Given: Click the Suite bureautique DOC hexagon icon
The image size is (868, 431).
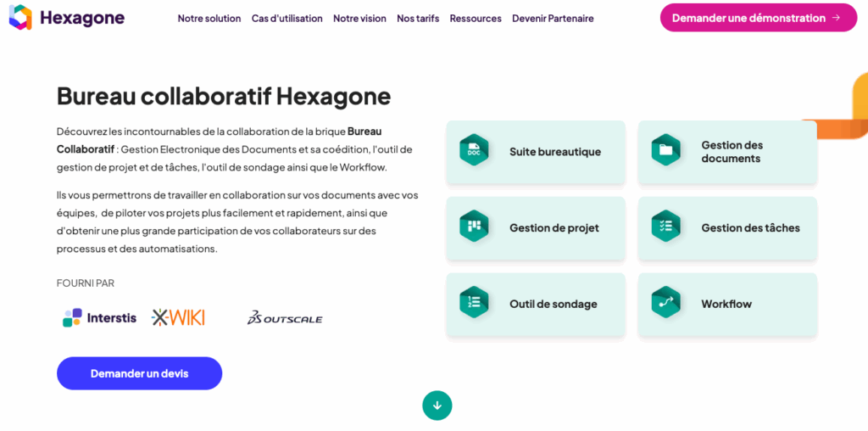Looking at the screenshot, I should point(474,150).
